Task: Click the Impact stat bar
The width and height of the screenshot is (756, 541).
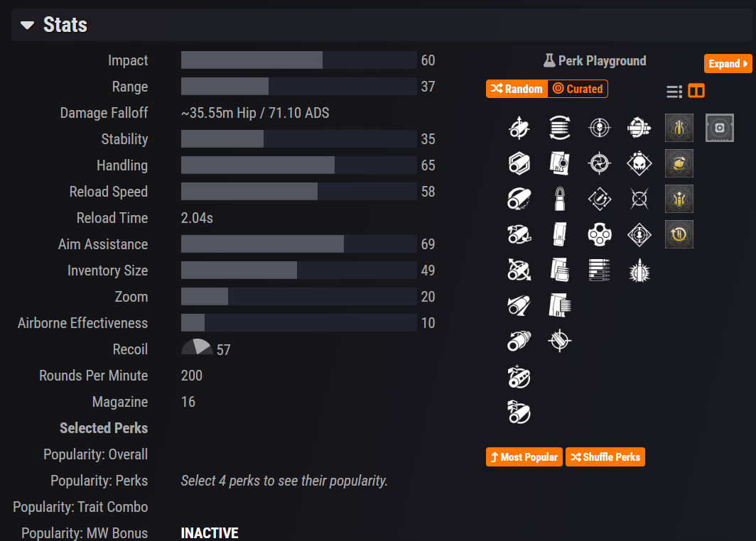Action: pos(298,60)
